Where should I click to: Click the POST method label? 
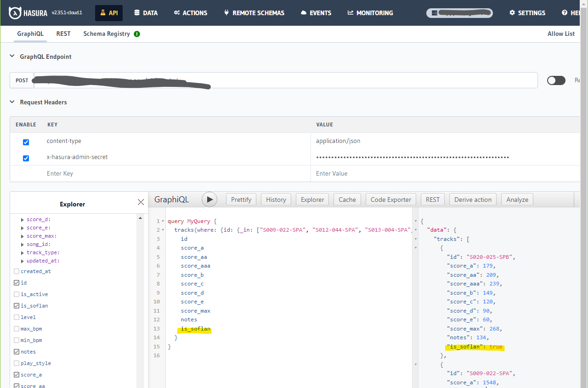click(22, 80)
